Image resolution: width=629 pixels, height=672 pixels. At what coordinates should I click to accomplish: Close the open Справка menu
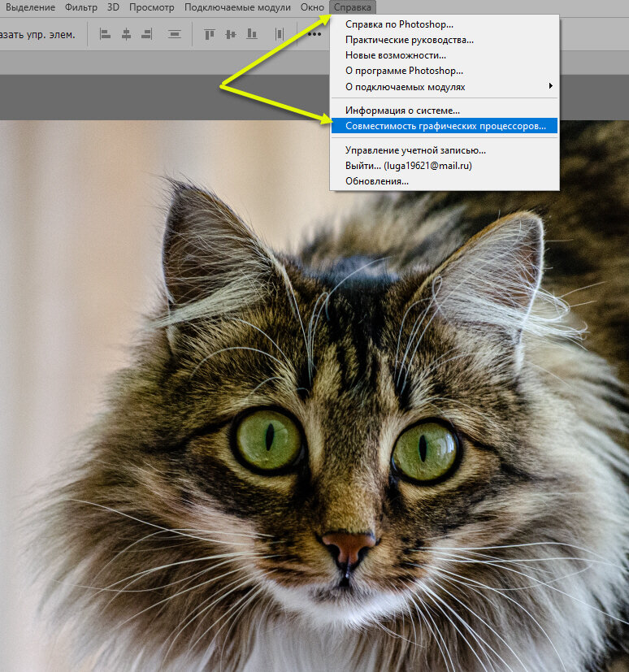pos(353,7)
